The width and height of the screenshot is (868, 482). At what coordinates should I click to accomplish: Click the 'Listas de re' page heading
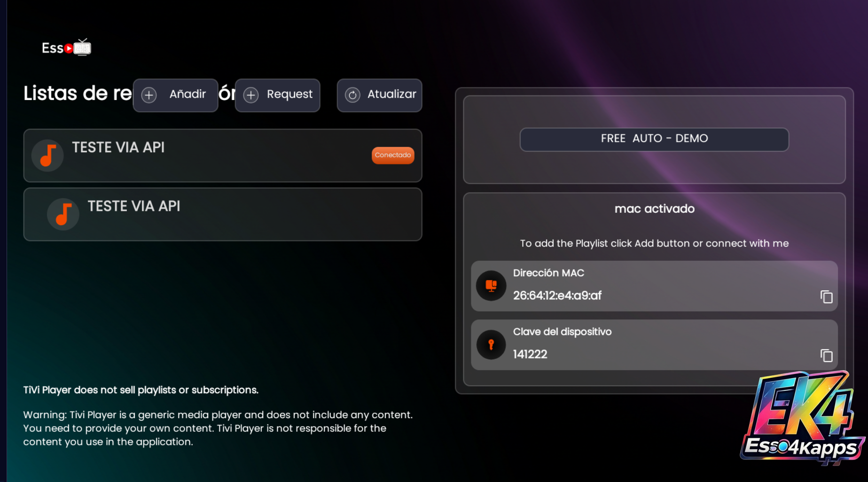[x=78, y=93]
